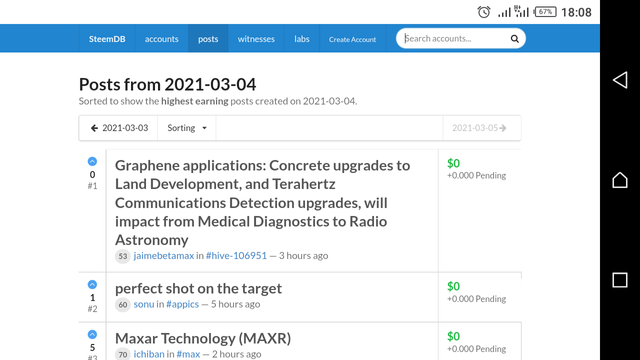640x360 pixels.
Task: Click reputation badge 70 beside ichiban
Action: coord(122,354)
